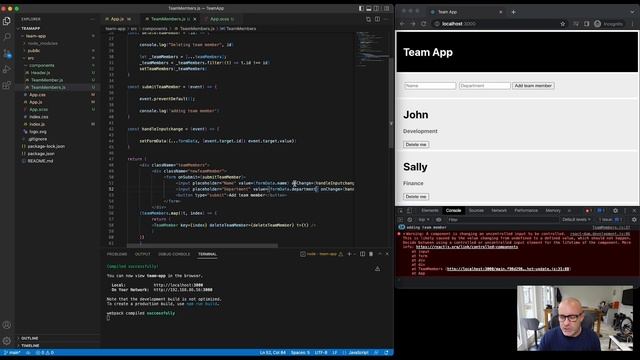Switch to DevTools Sources tab

tap(476, 211)
